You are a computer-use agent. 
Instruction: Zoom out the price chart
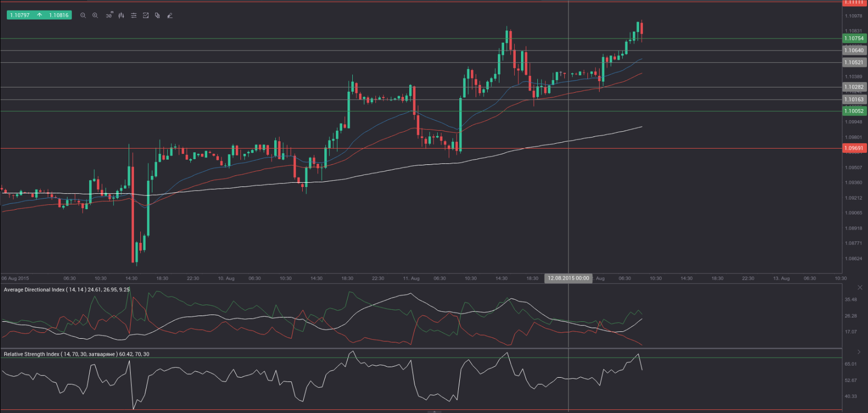click(83, 16)
